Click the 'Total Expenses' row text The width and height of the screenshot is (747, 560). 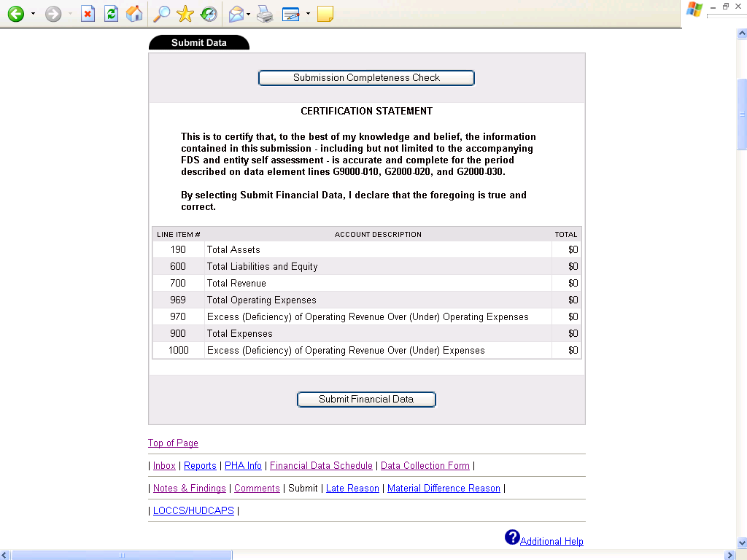click(x=239, y=333)
